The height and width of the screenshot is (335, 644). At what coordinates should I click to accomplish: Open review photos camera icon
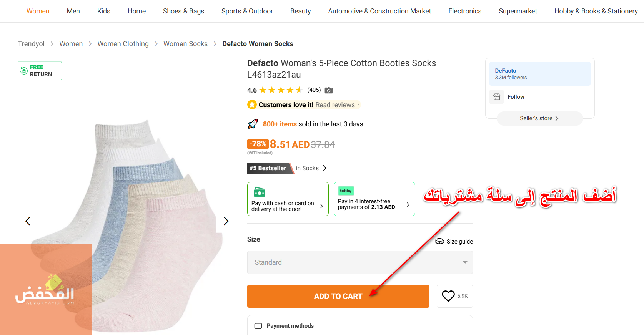point(329,90)
